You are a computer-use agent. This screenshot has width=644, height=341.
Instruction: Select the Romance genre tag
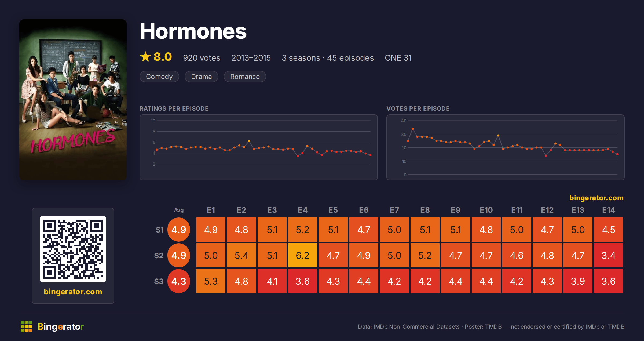click(245, 77)
